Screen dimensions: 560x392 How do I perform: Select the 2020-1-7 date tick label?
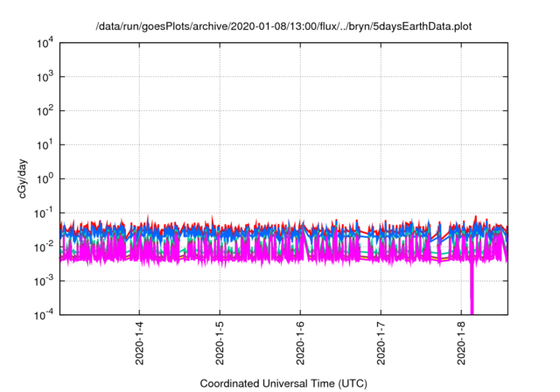click(x=381, y=342)
